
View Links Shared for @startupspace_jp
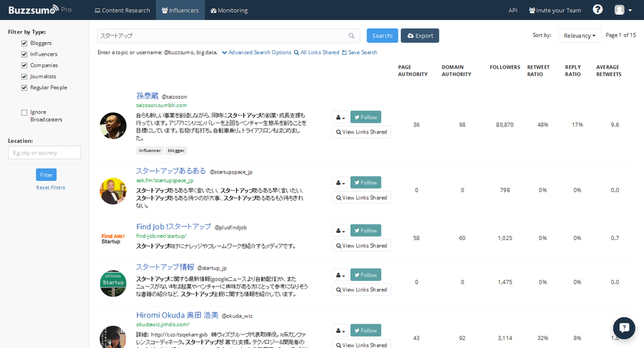point(361,198)
